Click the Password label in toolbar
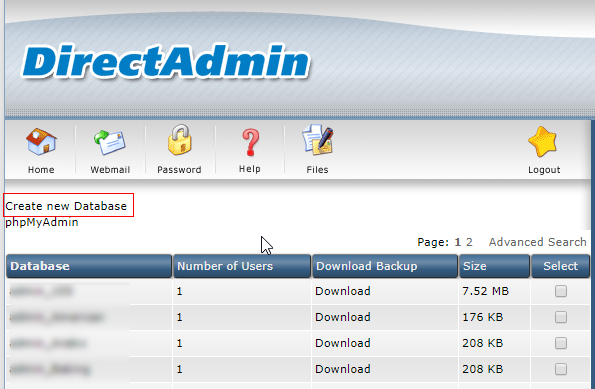 [179, 170]
